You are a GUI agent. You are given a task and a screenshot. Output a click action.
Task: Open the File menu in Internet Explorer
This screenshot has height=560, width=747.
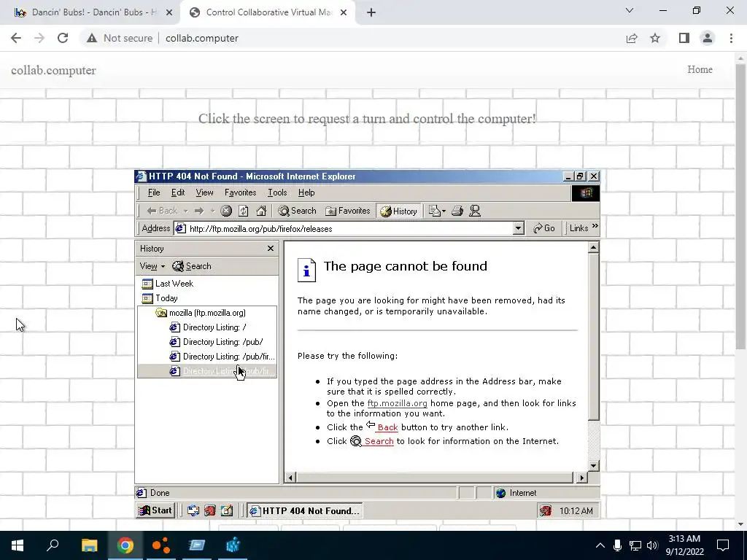pos(154,192)
